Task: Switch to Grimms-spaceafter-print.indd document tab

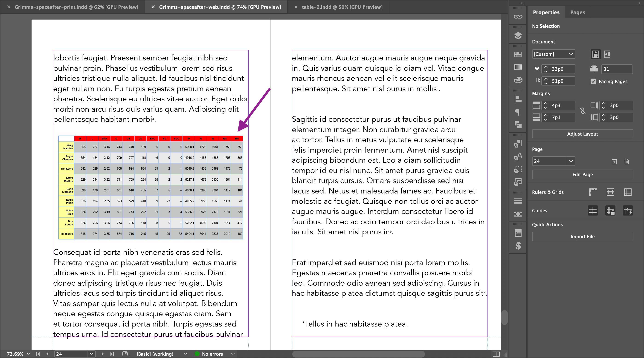Action: point(76,7)
